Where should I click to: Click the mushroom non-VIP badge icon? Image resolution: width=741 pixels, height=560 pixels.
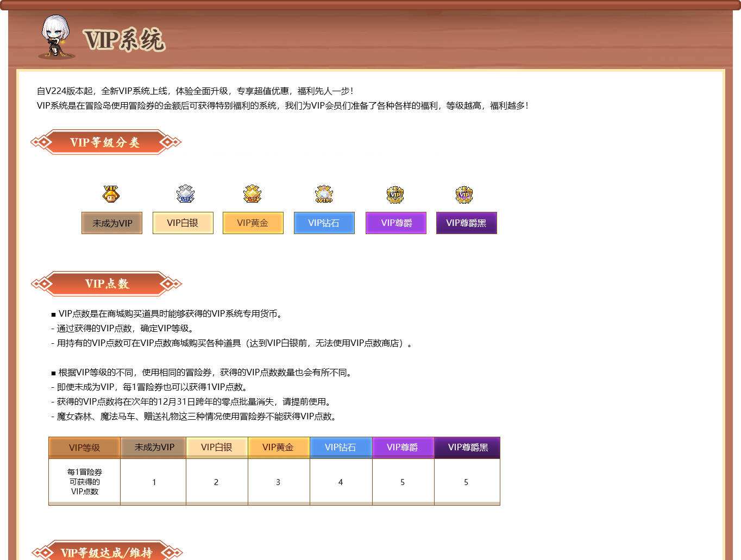pos(111,194)
